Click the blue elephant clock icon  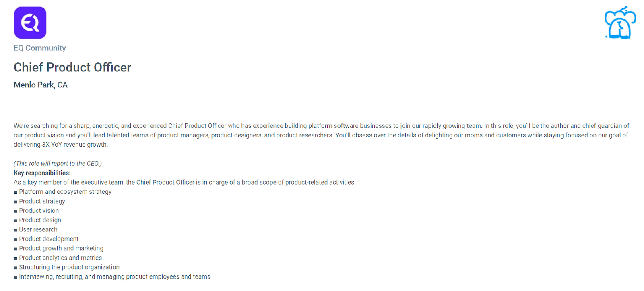coord(620,23)
